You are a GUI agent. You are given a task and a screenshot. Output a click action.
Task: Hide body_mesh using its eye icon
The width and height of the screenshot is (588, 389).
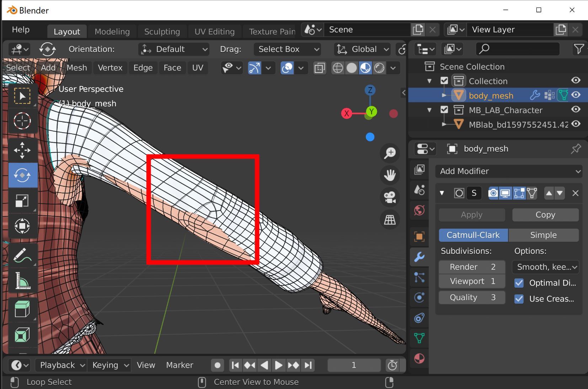(x=576, y=95)
